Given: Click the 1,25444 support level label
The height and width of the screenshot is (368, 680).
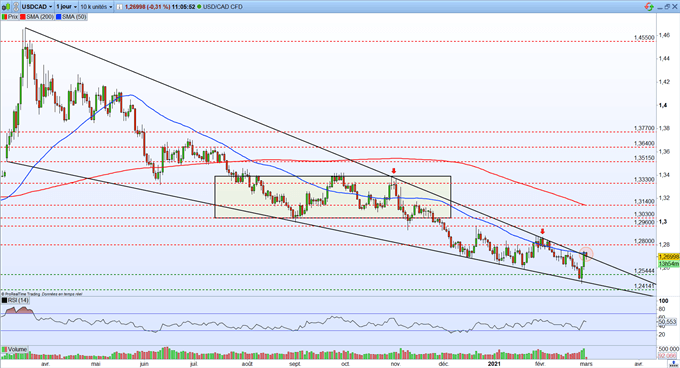Looking at the screenshot, I should tap(644, 271).
